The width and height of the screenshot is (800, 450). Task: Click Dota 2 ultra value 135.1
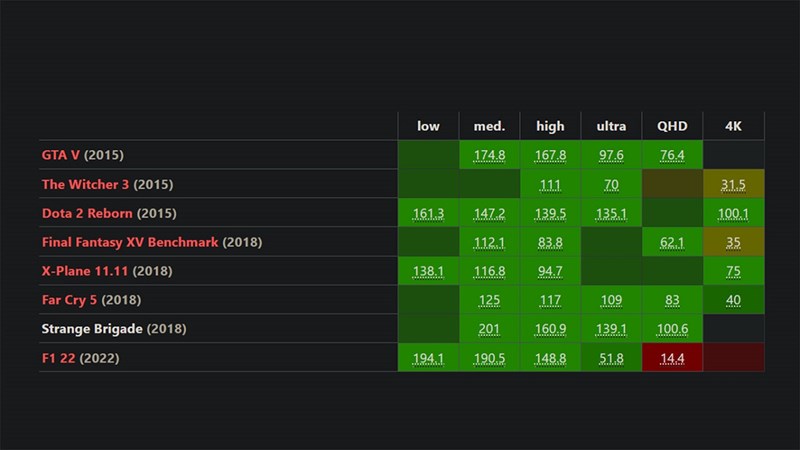(611, 214)
